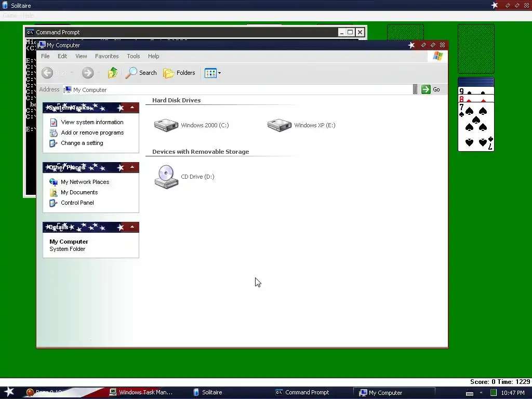Click the Command Prompt title bar icon
The image size is (532, 399).
point(30,32)
